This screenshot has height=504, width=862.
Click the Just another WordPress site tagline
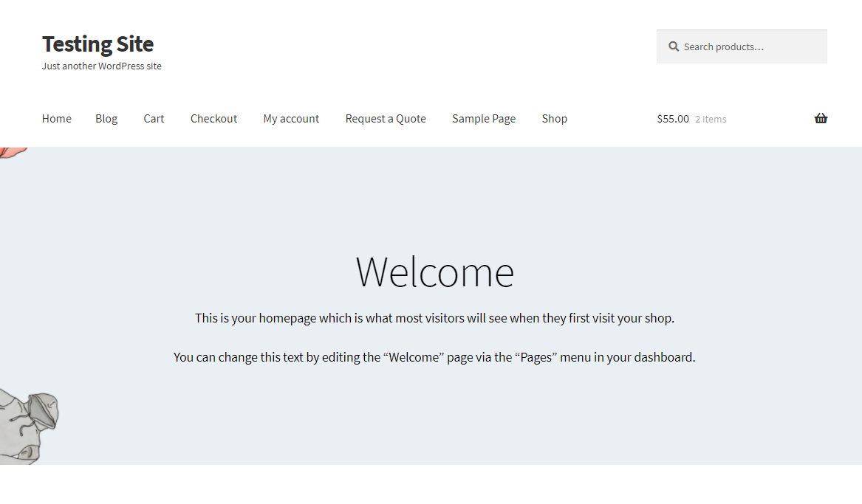click(101, 66)
